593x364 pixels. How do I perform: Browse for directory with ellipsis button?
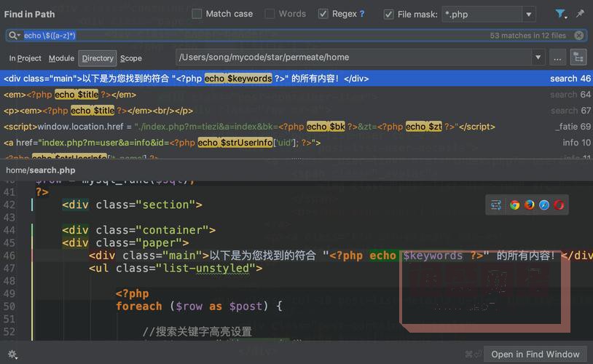tap(557, 58)
